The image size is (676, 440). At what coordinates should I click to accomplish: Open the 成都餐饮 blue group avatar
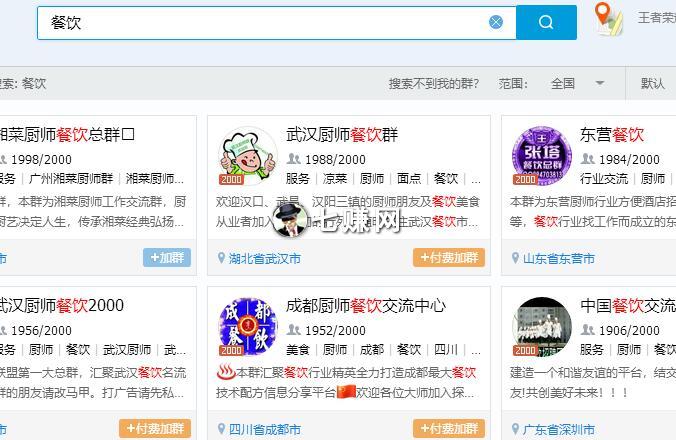coord(248,327)
